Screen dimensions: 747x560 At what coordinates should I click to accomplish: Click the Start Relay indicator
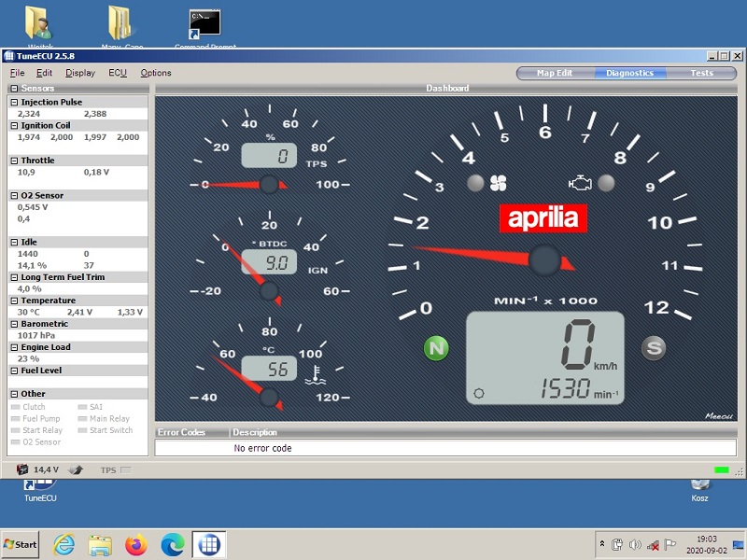coord(15,430)
